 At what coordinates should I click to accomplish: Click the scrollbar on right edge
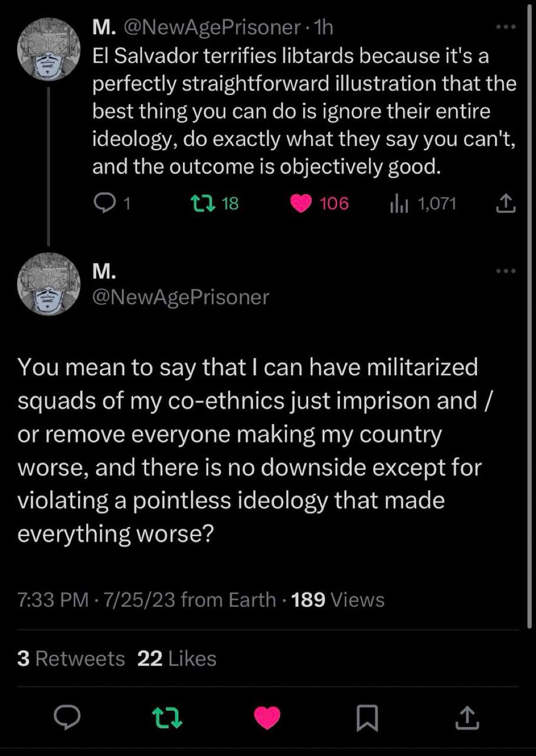click(530, 295)
